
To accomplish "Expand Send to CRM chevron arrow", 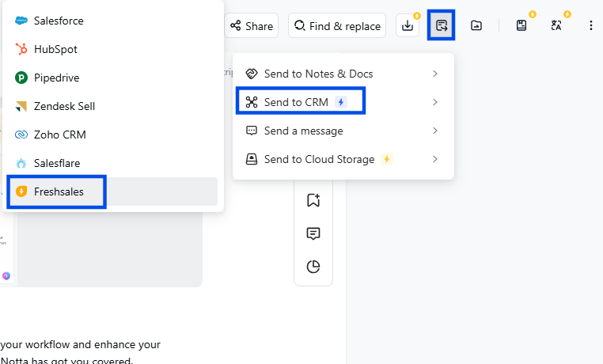I will click(435, 102).
